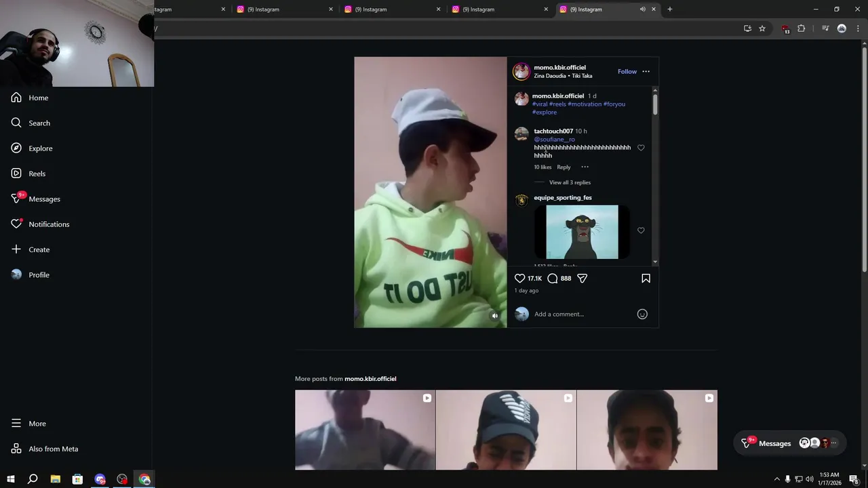Open Also from Meta menu
868x488 pixels.
click(45, 449)
